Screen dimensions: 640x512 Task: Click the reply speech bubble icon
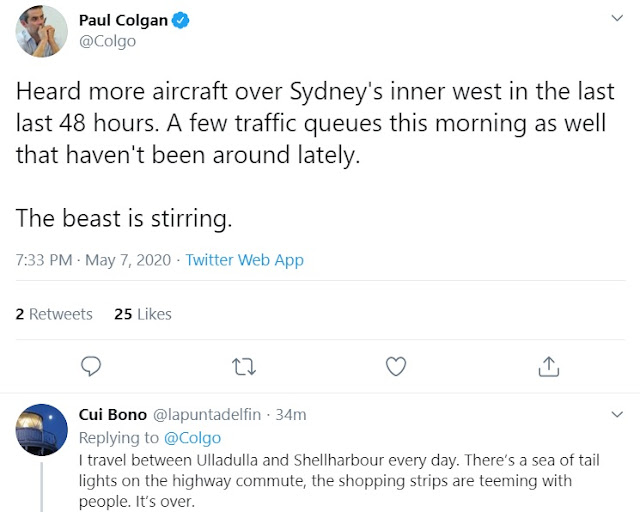pos(91,366)
